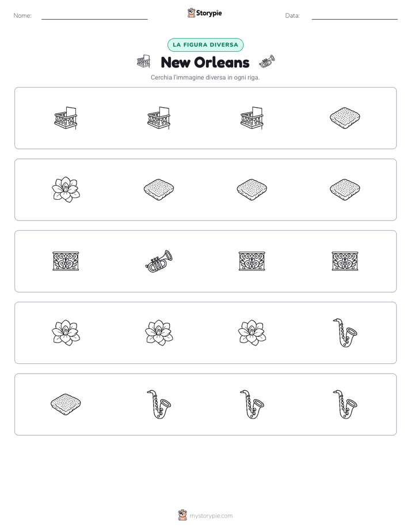Image resolution: width=411 pixels, height=532 pixels.
Task: Click the Storypie logo at the top
Action: point(204,13)
